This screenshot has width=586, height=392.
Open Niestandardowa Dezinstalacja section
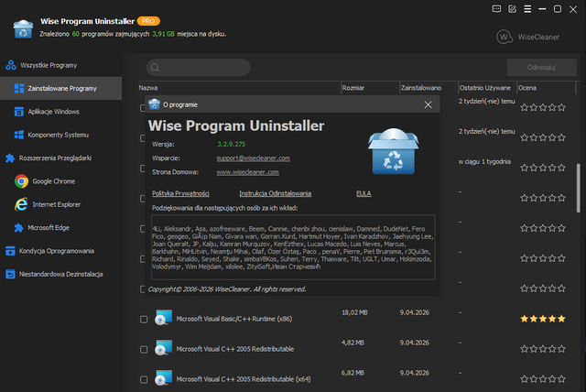(60, 274)
